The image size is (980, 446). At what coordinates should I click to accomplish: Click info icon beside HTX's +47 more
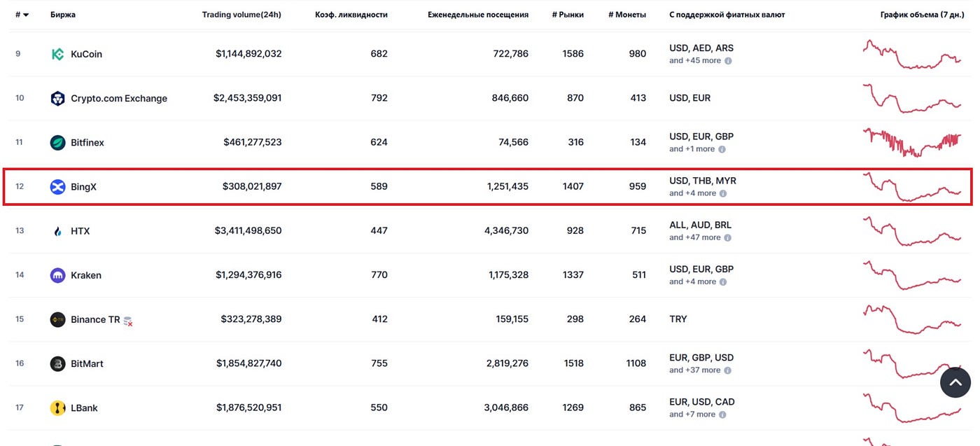point(728,237)
